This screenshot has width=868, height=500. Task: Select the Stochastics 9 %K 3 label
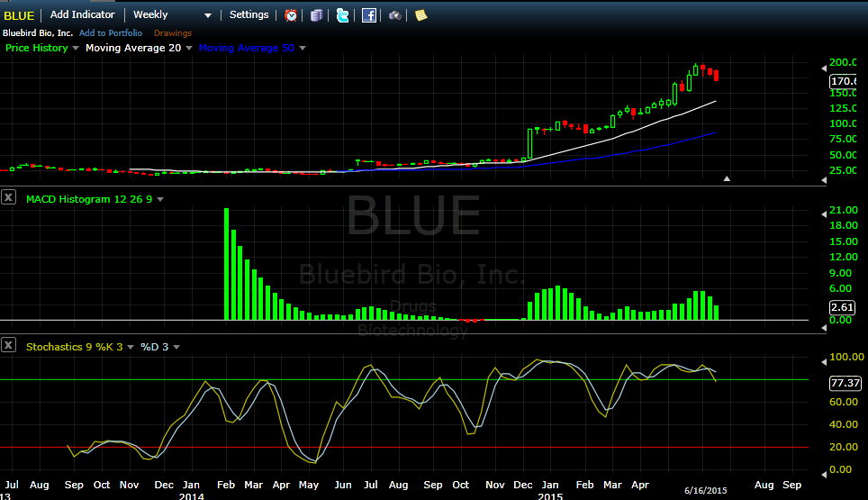74,347
